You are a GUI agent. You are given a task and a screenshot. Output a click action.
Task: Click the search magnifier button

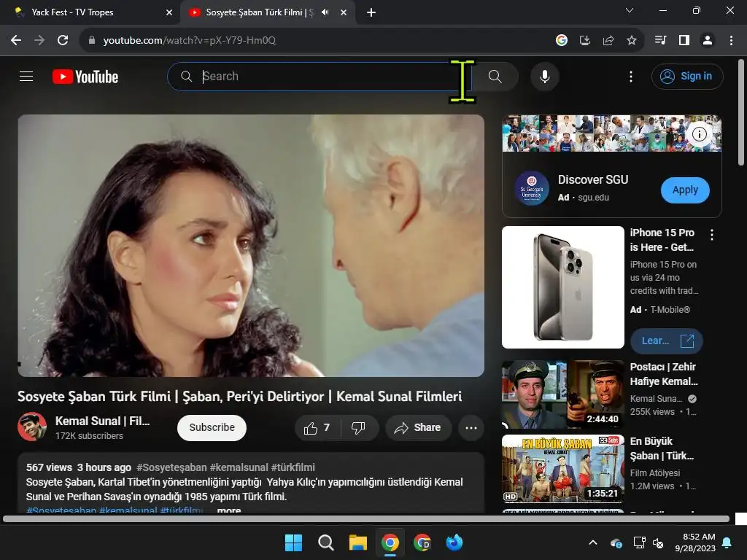(495, 76)
